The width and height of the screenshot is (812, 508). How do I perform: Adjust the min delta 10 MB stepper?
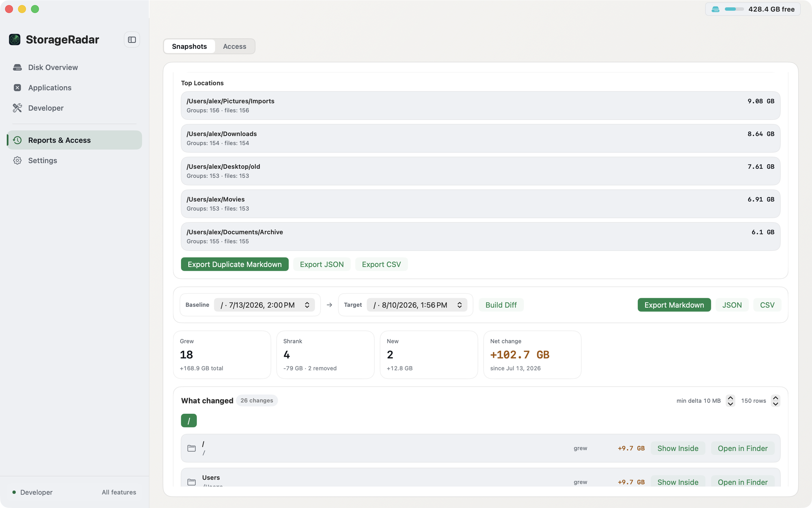[x=730, y=401]
